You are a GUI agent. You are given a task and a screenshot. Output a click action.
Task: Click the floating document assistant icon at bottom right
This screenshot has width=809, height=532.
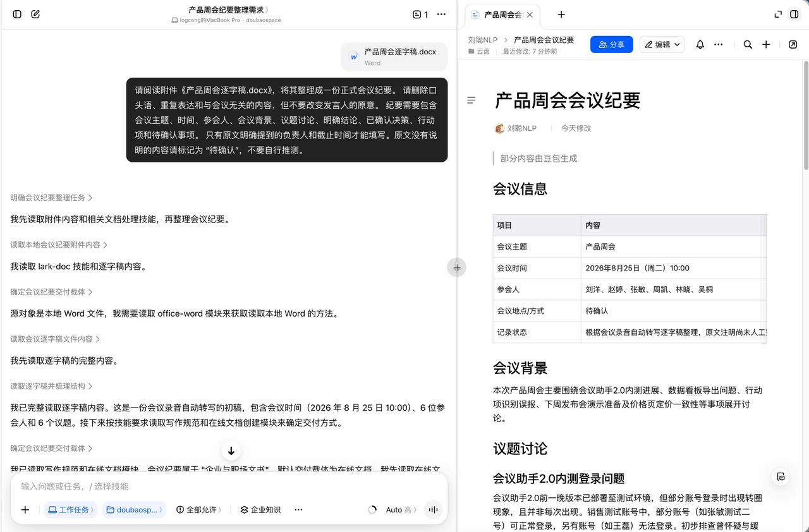click(x=781, y=476)
